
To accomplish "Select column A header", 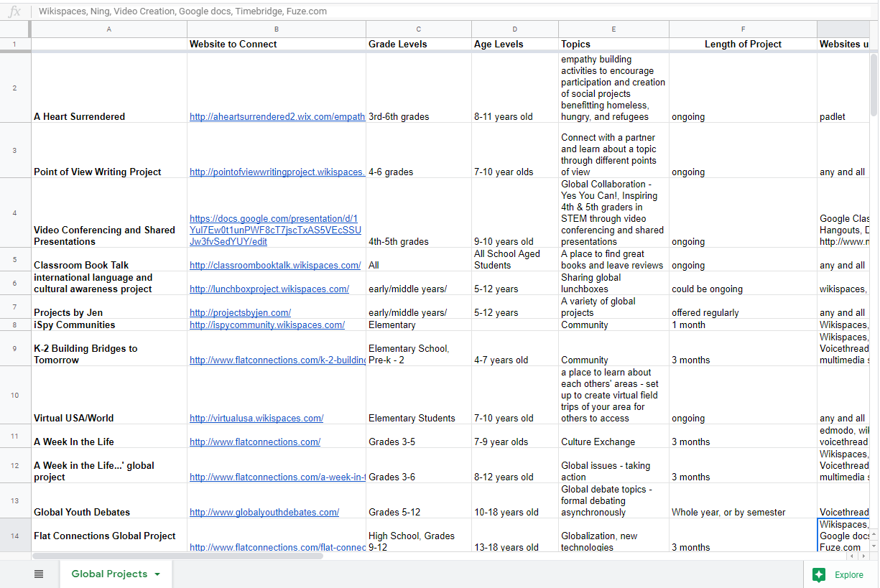I will click(x=109, y=29).
